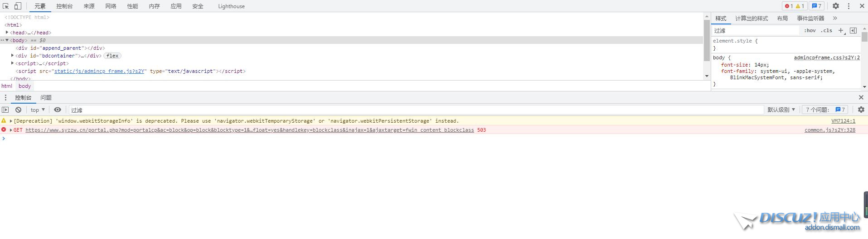The image size is (868, 239).
Task: Select the 计算出的样式 Computed tab
Action: 752,18
